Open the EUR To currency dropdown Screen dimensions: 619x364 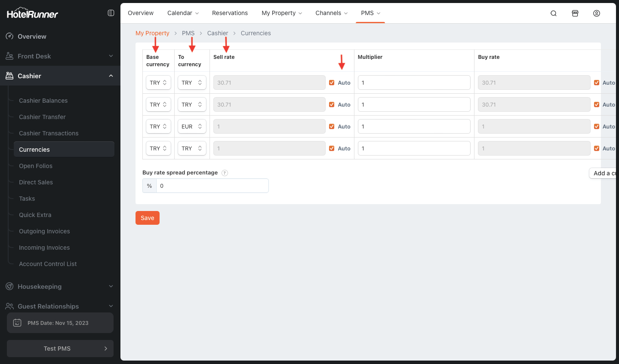(192, 126)
